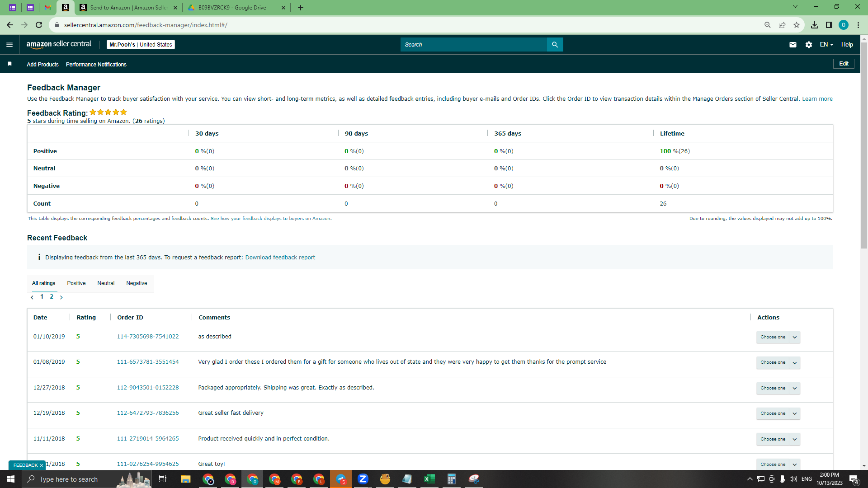
Task: Open Calculator from the taskbar
Action: click(x=451, y=479)
